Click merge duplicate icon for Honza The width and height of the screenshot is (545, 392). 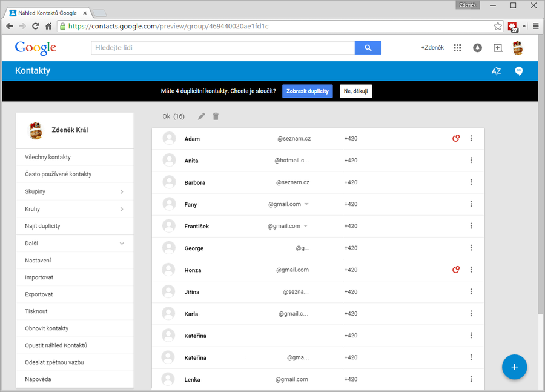tap(455, 270)
